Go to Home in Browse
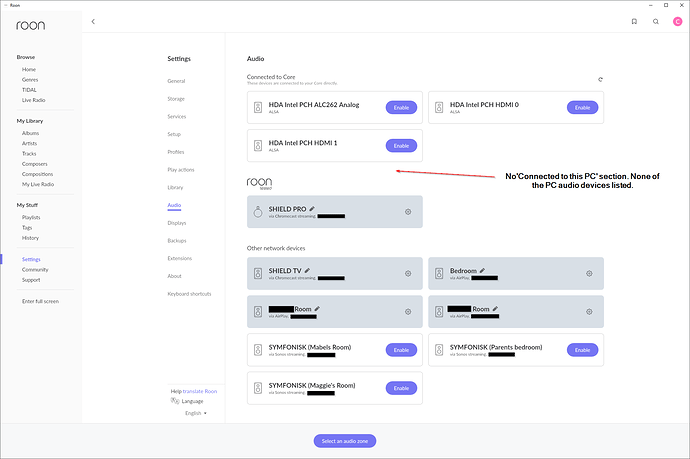The width and height of the screenshot is (690, 459). point(29,70)
